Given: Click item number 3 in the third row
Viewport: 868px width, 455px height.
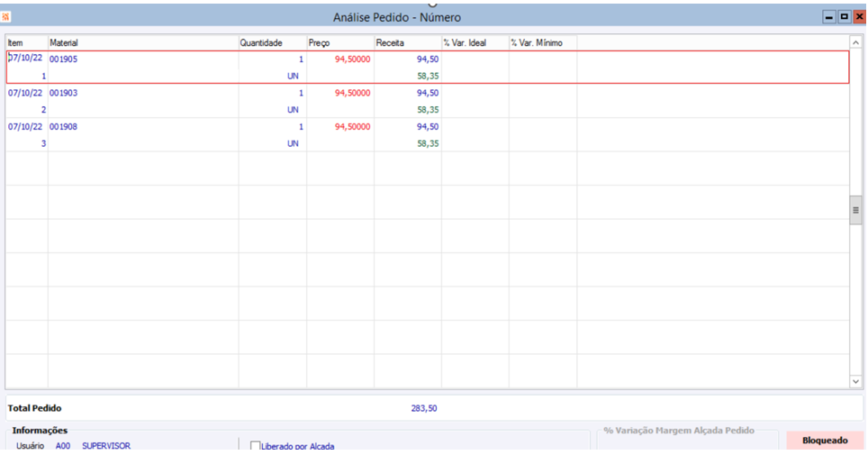Looking at the screenshot, I should (44, 143).
